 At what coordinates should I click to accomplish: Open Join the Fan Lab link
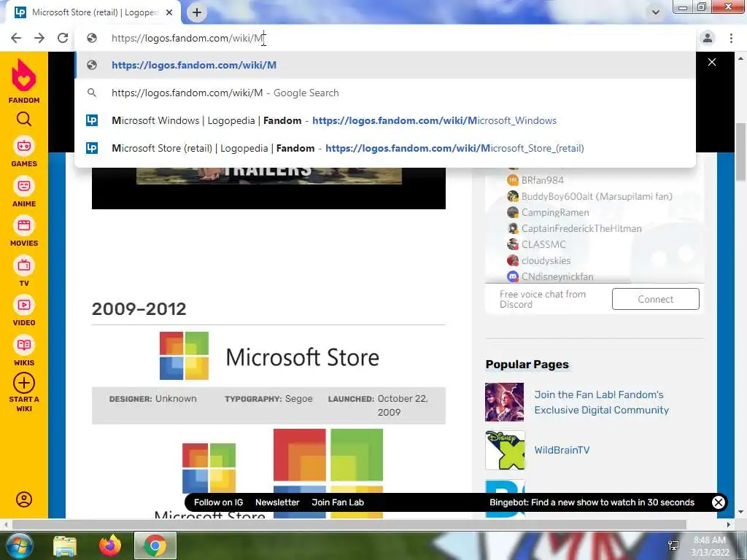(601, 402)
